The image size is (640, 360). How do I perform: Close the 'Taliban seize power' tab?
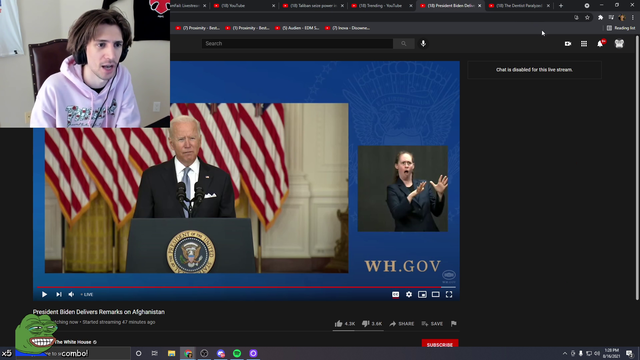coord(342,6)
